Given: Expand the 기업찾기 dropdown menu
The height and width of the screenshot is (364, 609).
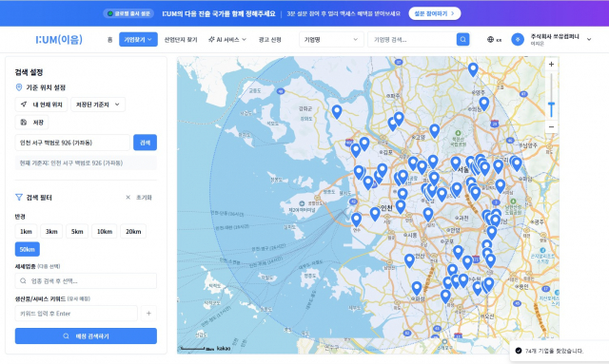Looking at the screenshot, I should pos(138,40).
